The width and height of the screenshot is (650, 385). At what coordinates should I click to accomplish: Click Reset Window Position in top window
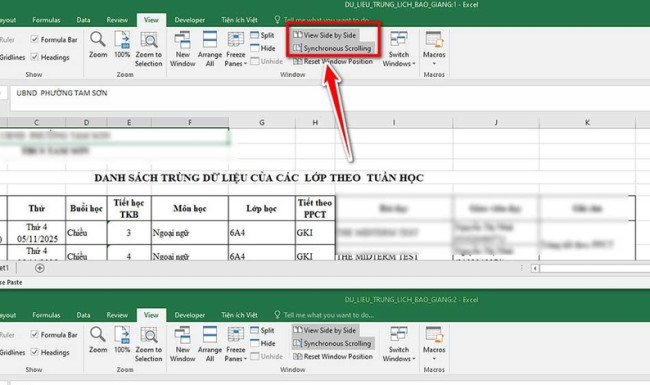(333, 61)
